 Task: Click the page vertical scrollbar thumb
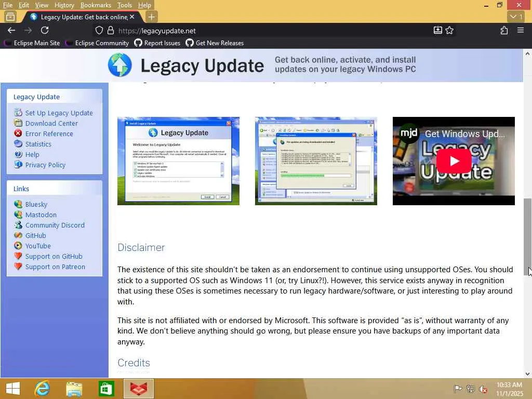(x=527, y=237)
